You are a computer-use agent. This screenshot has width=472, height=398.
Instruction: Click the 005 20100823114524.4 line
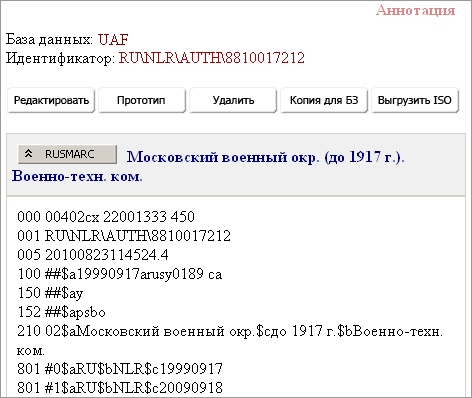(x=93, y=255)
